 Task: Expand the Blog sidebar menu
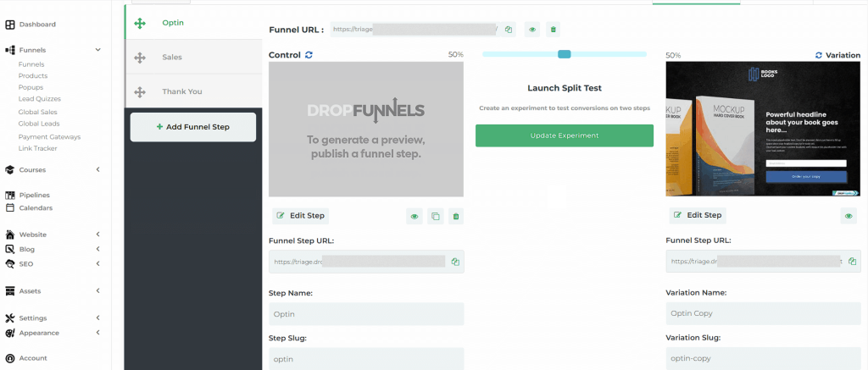click(98, 249)
